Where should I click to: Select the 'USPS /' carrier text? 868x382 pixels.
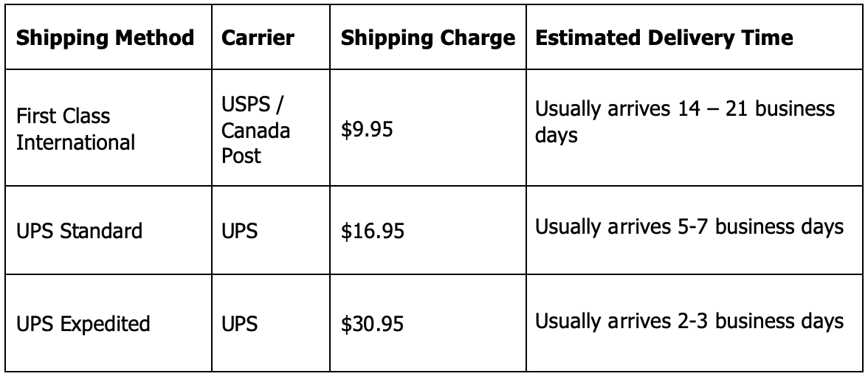point(252,107)
